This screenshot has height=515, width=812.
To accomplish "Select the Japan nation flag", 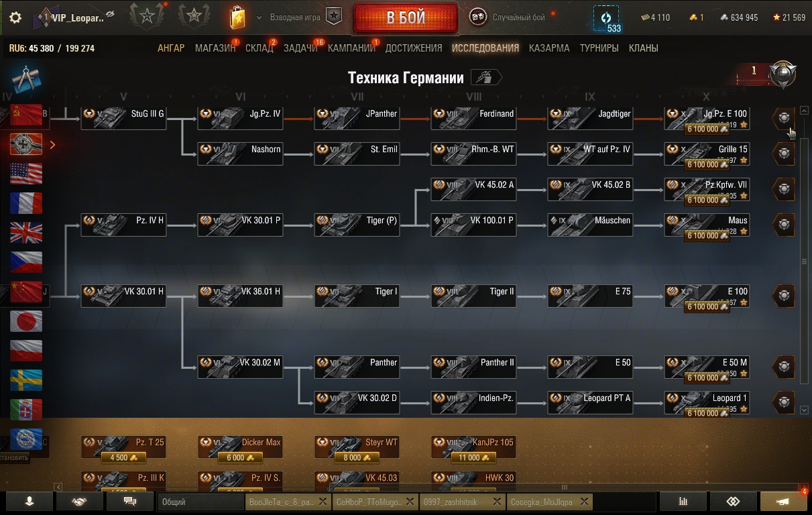I will [x=26, y=321].
